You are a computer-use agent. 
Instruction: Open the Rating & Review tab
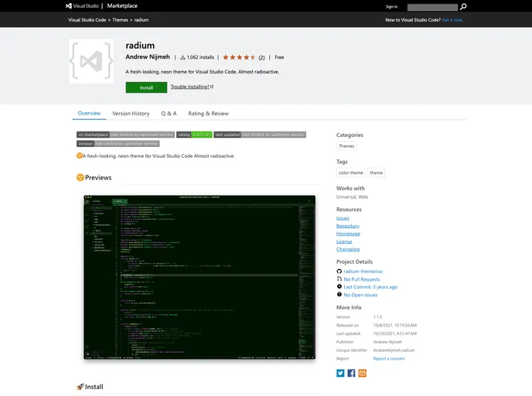(x=208, y=114)
